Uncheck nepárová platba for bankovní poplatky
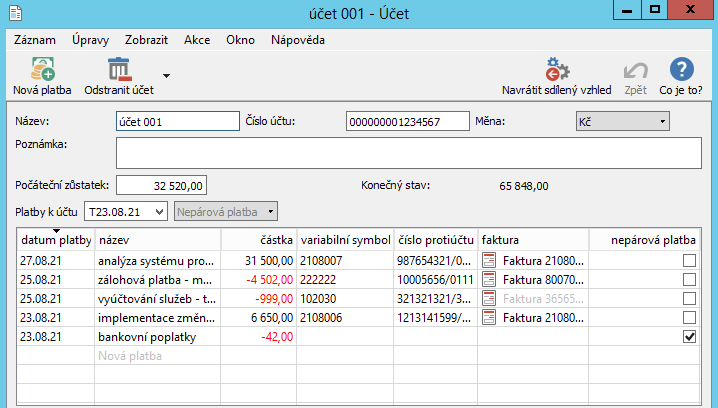718x408 pixels. click(x=688, y=338)
